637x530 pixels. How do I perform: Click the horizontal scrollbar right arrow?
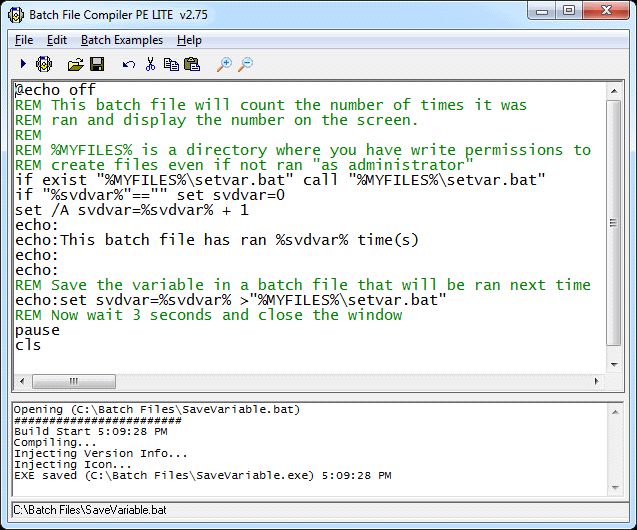597,381
